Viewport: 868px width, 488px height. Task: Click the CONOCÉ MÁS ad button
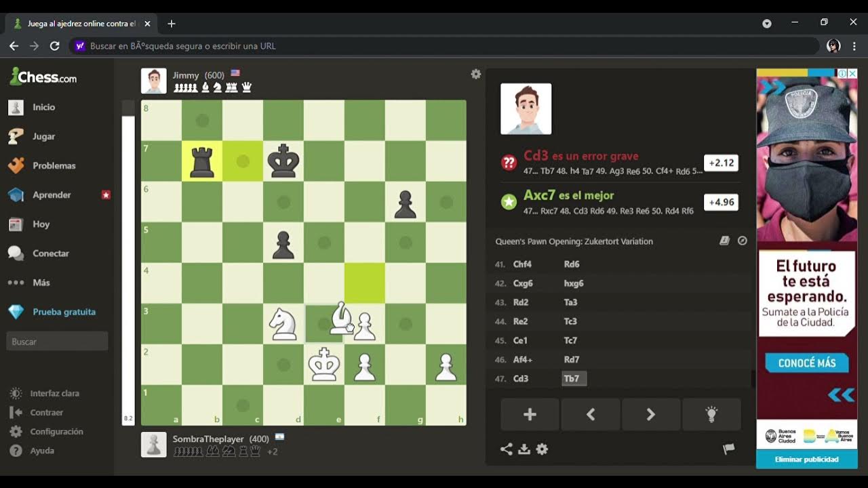pos(807,363)
